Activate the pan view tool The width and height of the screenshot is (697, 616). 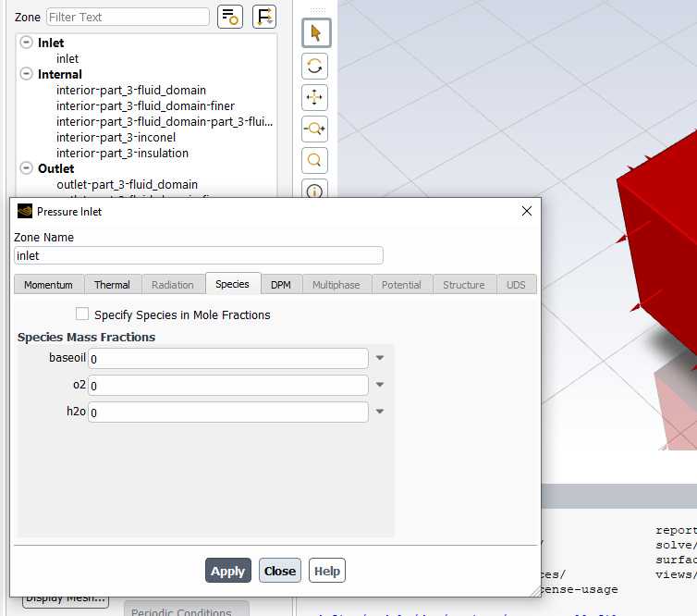315,97
